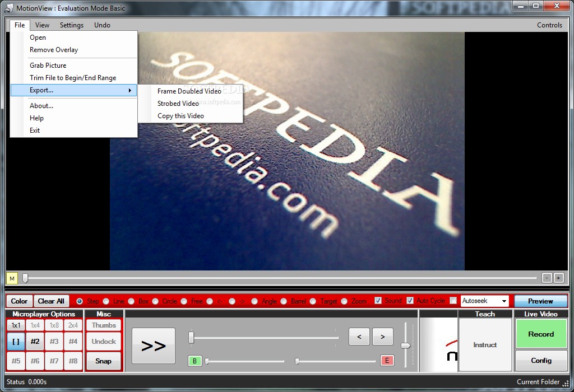
Task: Click the Controls menu at right
Action: point(549,25)
